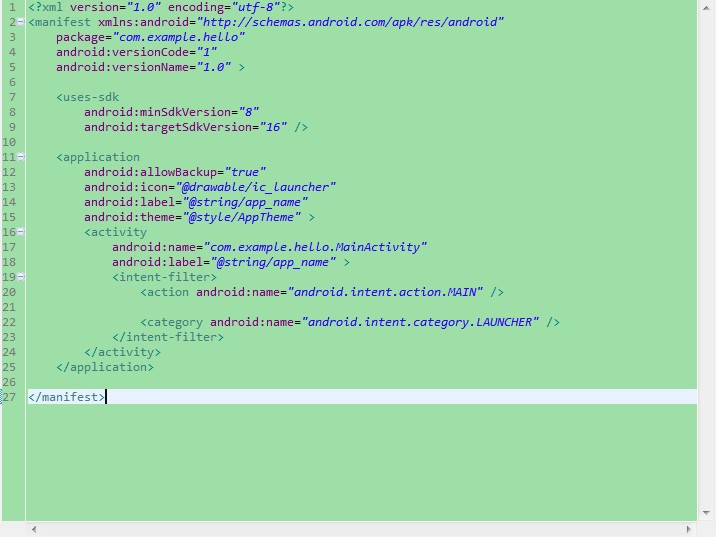
Task: Click line number 27 in the gutter
Action: (9, 397)
